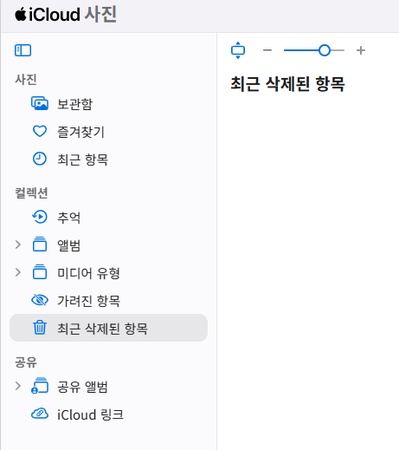This screenshot has width=399, height=450.
Task: Select 최근 삭제된 항목 sidebar label
Action: [x=102, y=329]
